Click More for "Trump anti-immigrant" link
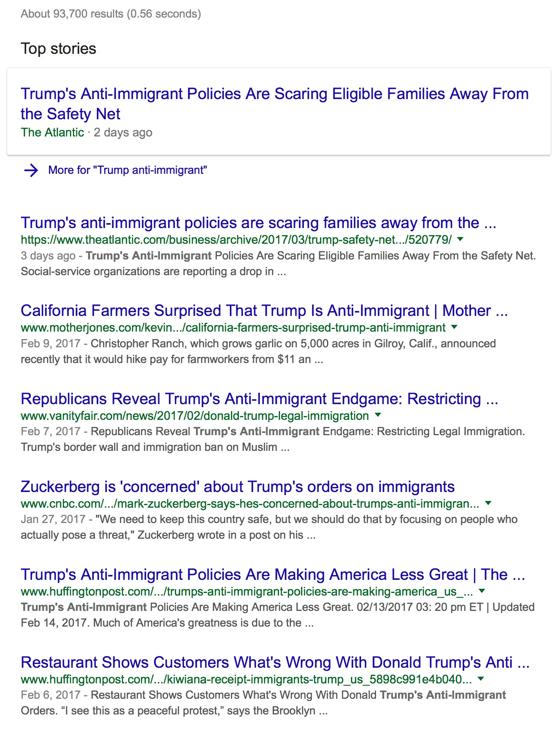 click(127, 170)
